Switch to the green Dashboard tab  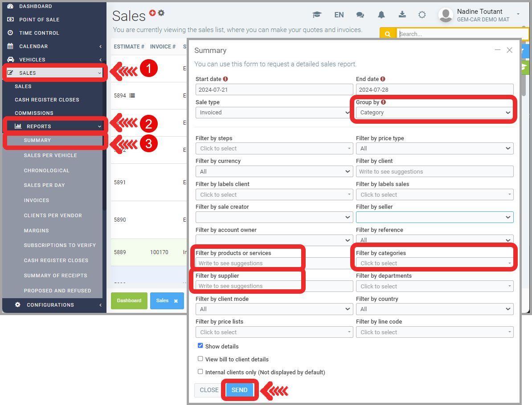pyautogui.click(x=129, y=300)
